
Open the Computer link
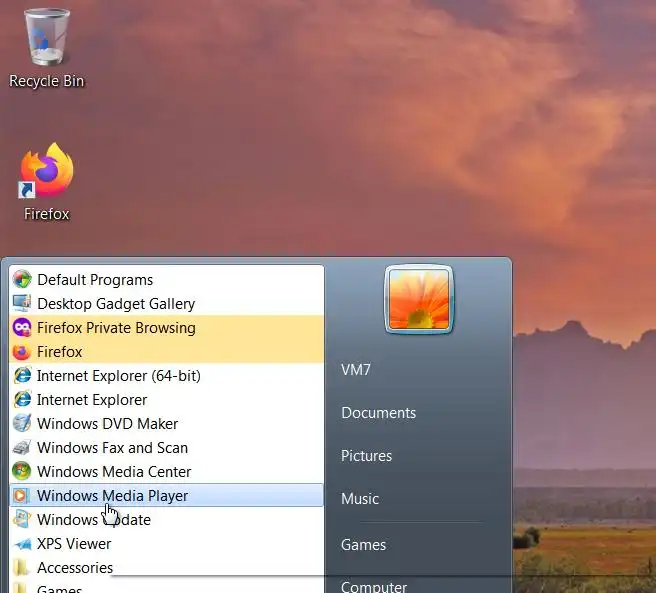tap(374, 587)
